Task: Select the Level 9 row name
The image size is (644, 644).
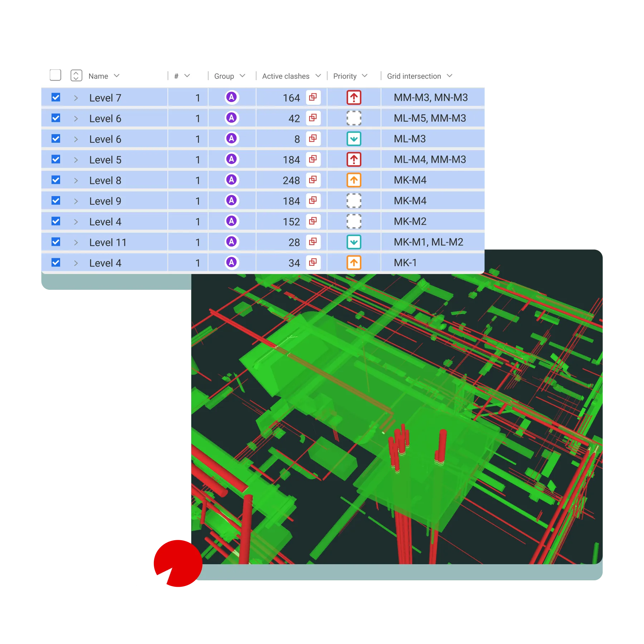Action: tap(105, 201)
